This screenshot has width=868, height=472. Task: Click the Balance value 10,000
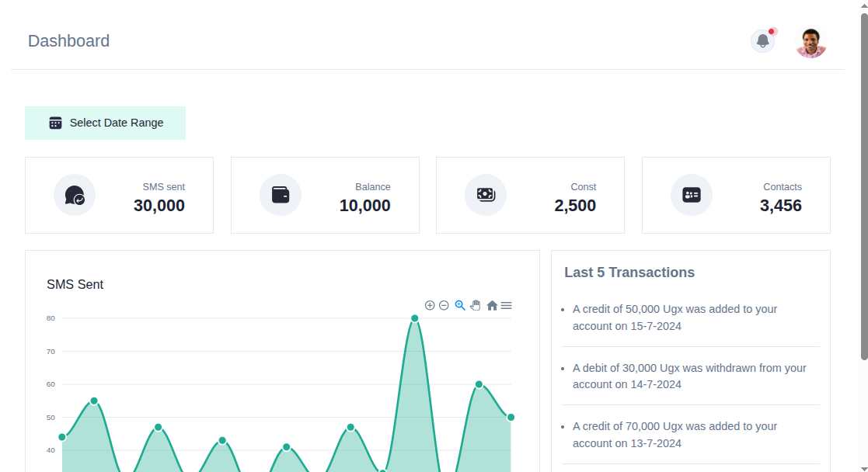(x=364, y=206)
